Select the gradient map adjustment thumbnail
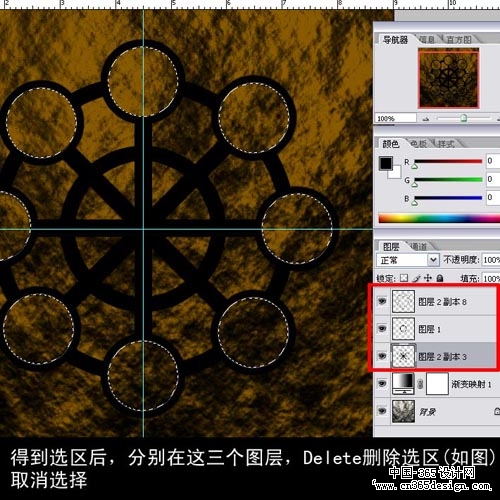The height and width of the screenshot is (500, 500). 403,384
